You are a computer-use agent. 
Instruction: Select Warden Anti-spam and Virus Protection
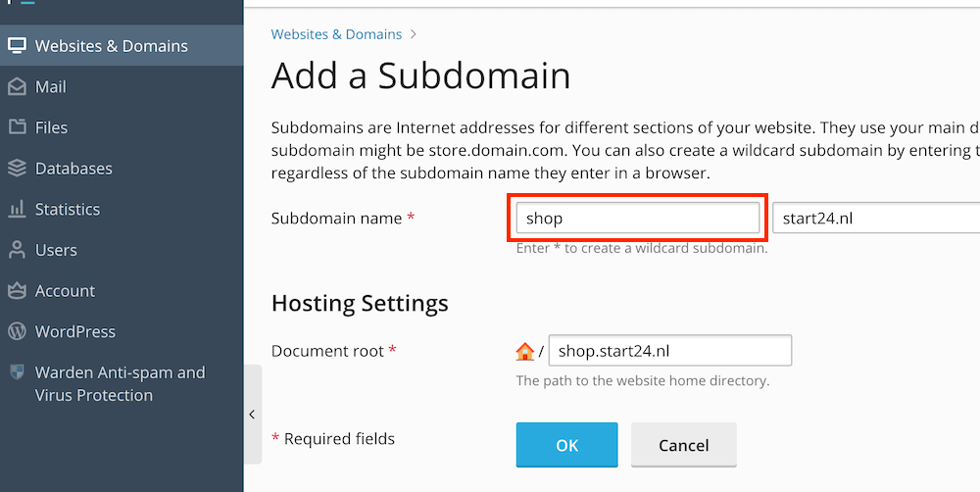pos(120,383)
